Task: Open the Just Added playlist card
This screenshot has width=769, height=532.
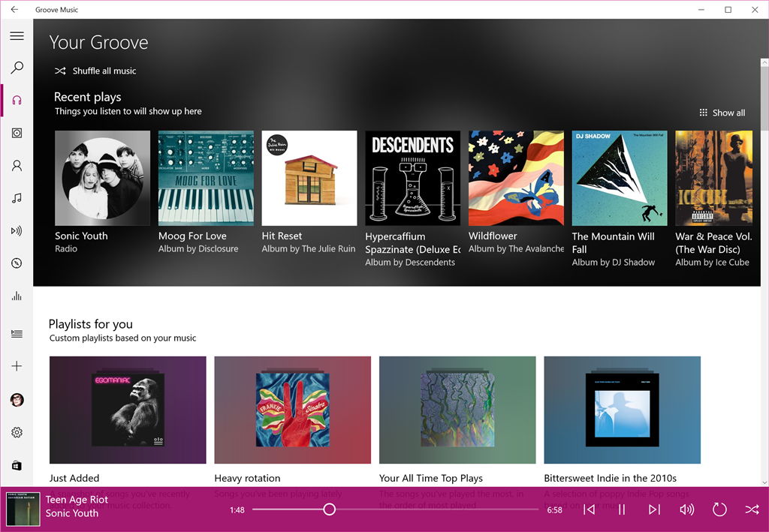Action: [128, 410]
